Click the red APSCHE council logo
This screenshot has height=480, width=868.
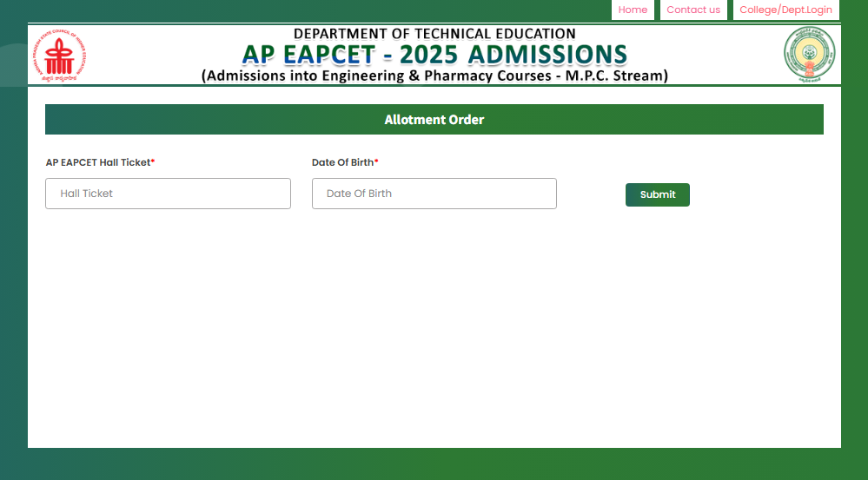(x=59, y=56)
